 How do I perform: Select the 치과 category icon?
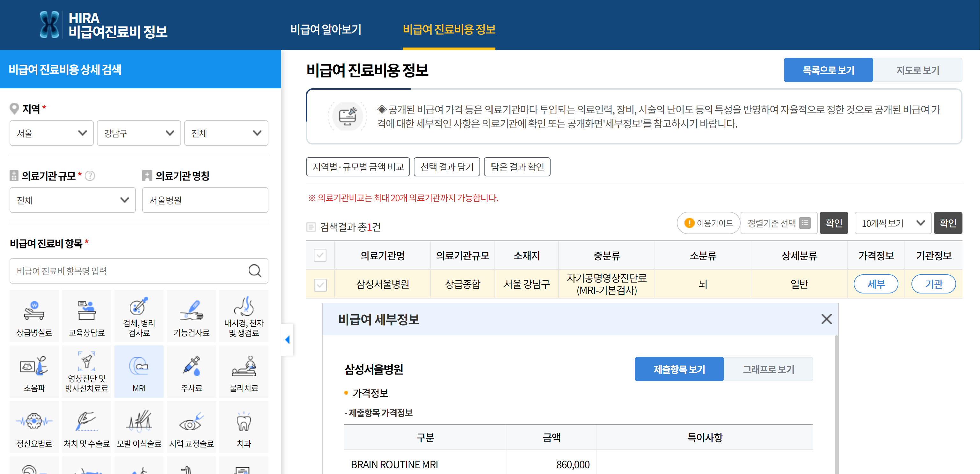[x=244, y=427]
